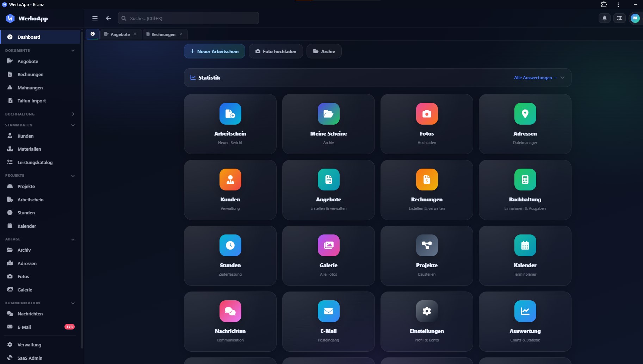The width and height of the screenshot is (643, 364).
Task: Click the Archiv button at top
Action: coord(324,51)
